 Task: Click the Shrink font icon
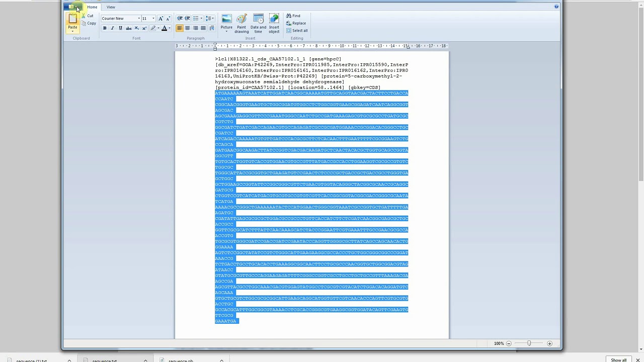point(168,19)
